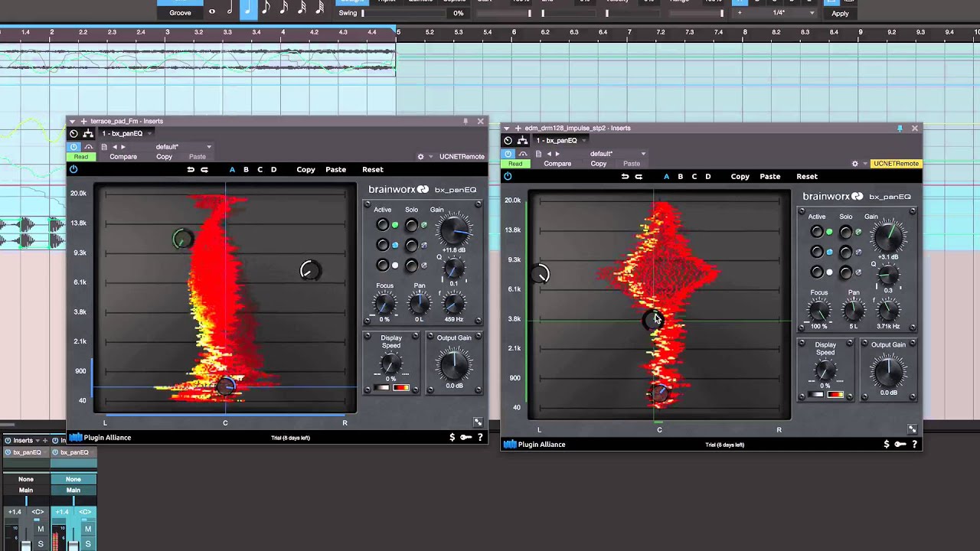Click Compare in edm_drm128 window

pyautogui.click(x=557, y=164)
